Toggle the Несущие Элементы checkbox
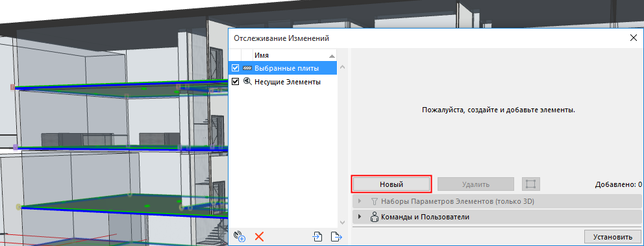 click(x=236, y=82)
